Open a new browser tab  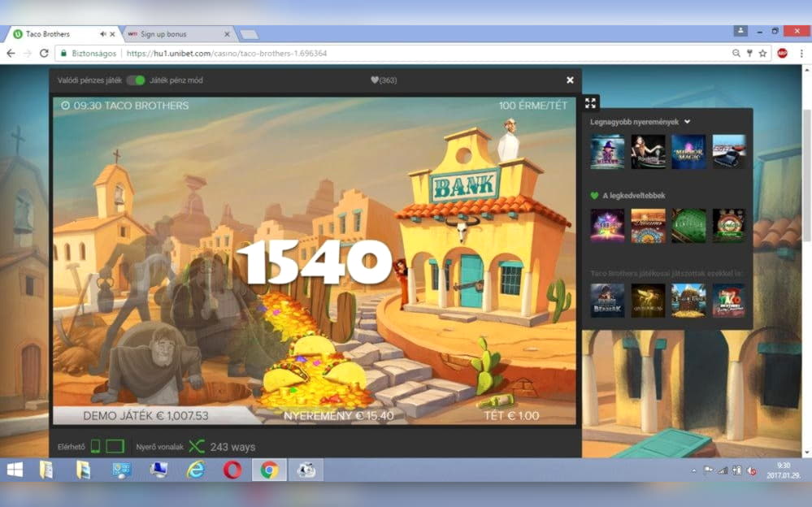click(x=249, y=35)
